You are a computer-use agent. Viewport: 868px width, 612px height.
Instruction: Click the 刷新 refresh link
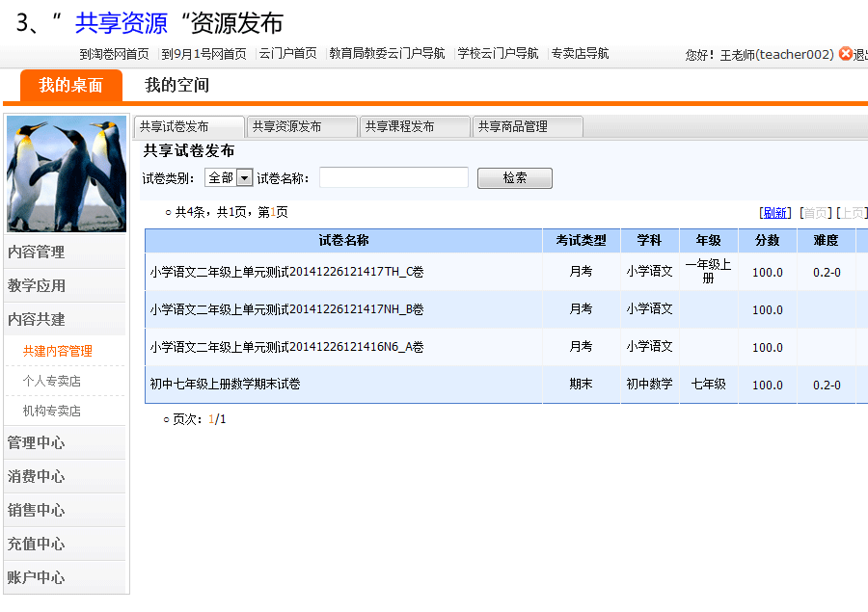[774, 213]
